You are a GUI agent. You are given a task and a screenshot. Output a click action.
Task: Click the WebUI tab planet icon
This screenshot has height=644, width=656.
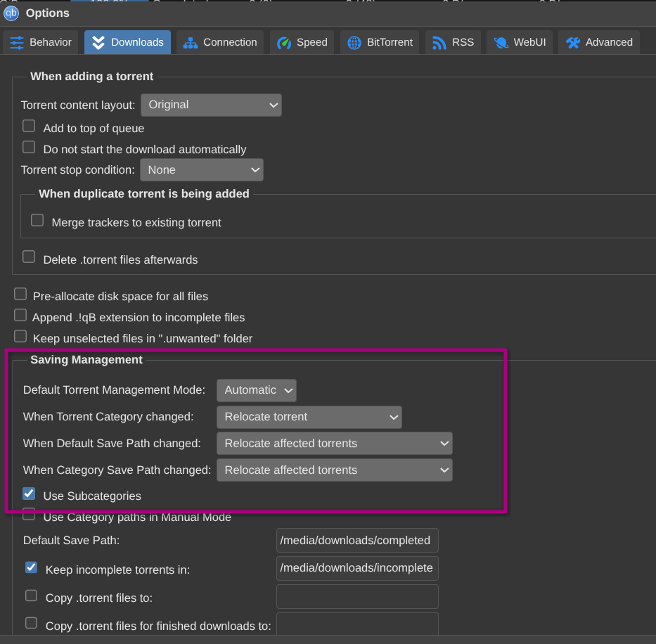(x=501, y=42)
